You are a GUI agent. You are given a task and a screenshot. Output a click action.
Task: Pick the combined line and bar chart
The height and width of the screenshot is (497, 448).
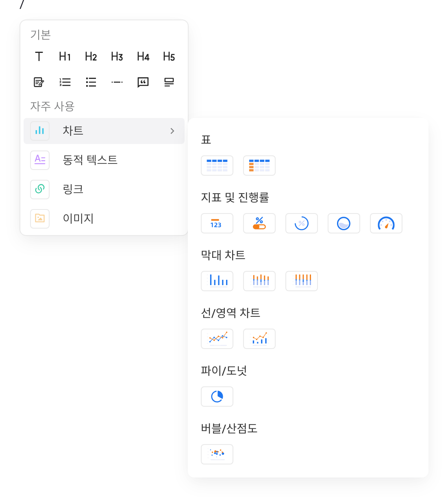[259, 339]
